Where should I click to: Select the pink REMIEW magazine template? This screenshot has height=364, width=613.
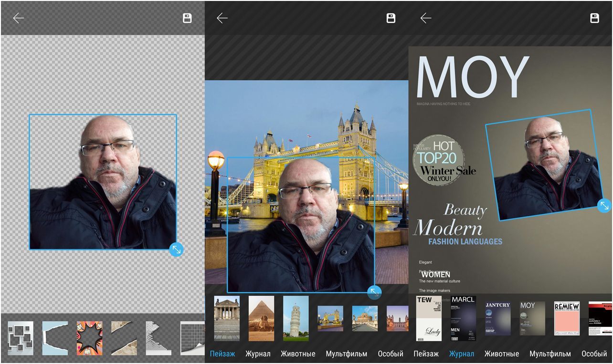[x=567, y=318]
